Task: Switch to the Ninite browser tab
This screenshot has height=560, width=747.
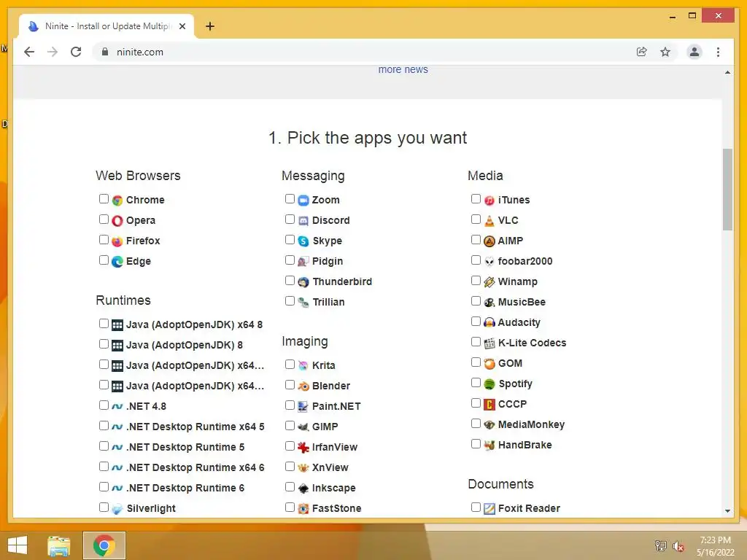Action: point(107,26)
